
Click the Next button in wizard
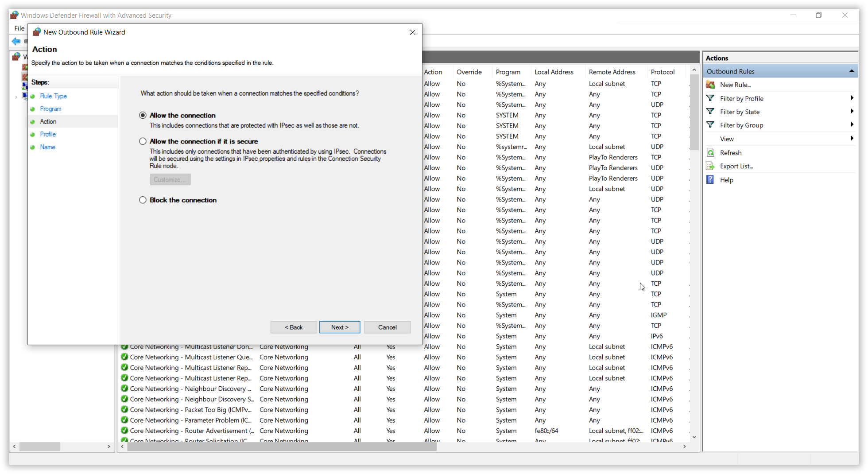coord(340,327)
